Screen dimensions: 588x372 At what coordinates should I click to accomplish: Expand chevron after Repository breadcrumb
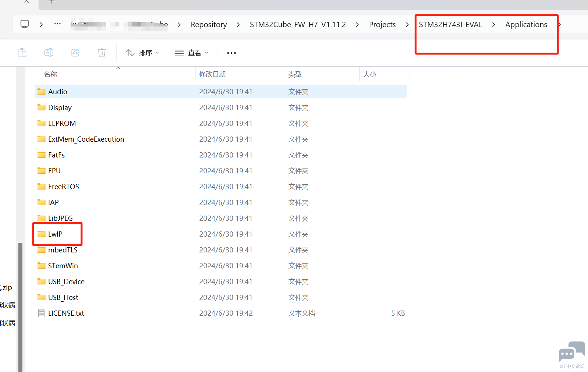[238, 24]
